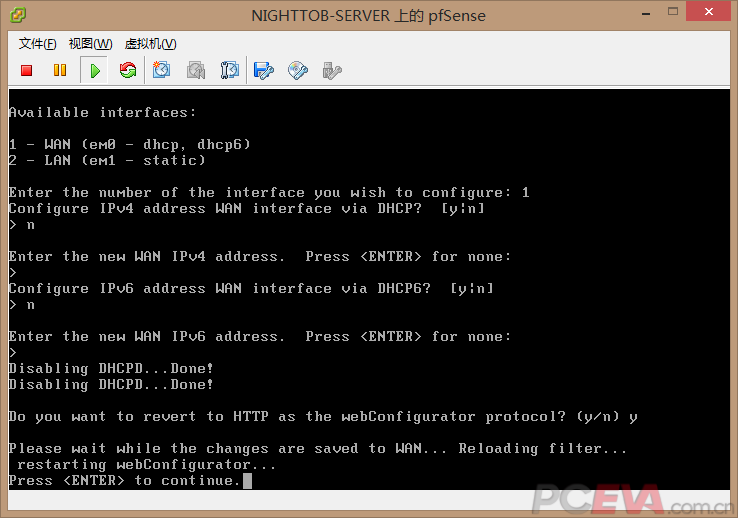738x518 pixels.
Task: Open the 虚拟机(V) menu
Action: pos(150,44)
